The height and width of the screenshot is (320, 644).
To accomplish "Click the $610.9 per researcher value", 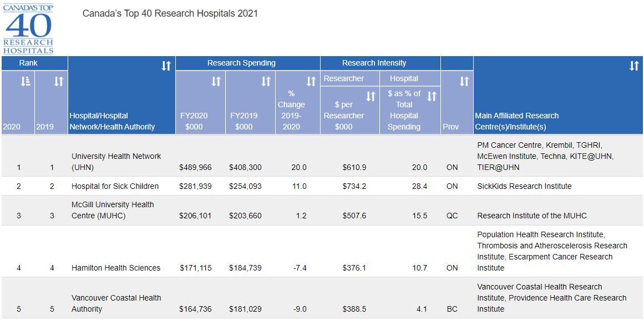I will (354, 168).
